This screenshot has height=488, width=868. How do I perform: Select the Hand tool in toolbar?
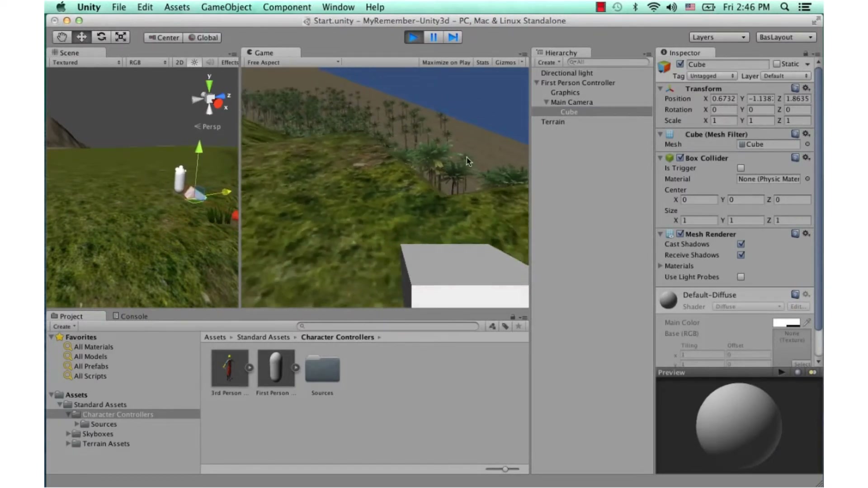(62, 37)
